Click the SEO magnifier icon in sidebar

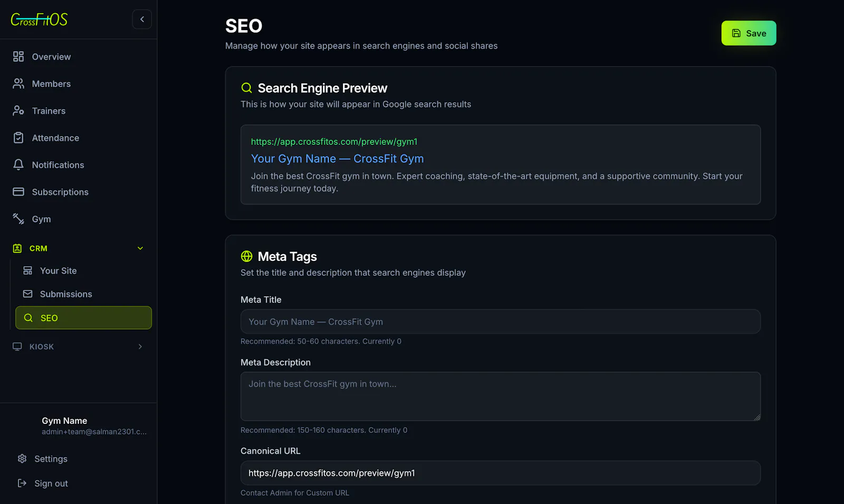[28, 318]
